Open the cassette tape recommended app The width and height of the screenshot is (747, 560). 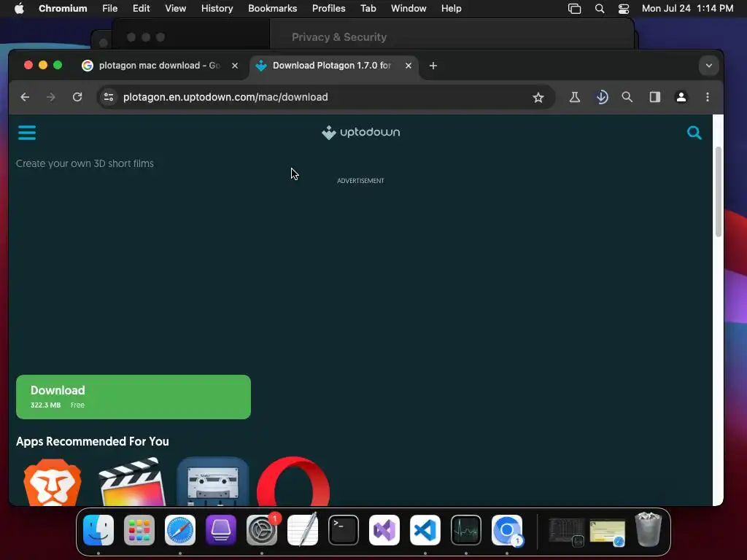(x=213, y=481)
